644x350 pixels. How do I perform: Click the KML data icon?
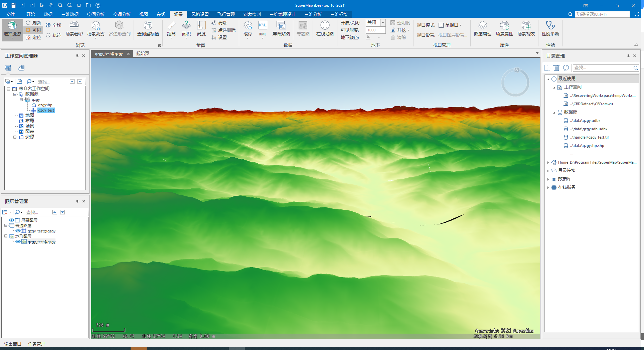[x=263, y=29]
